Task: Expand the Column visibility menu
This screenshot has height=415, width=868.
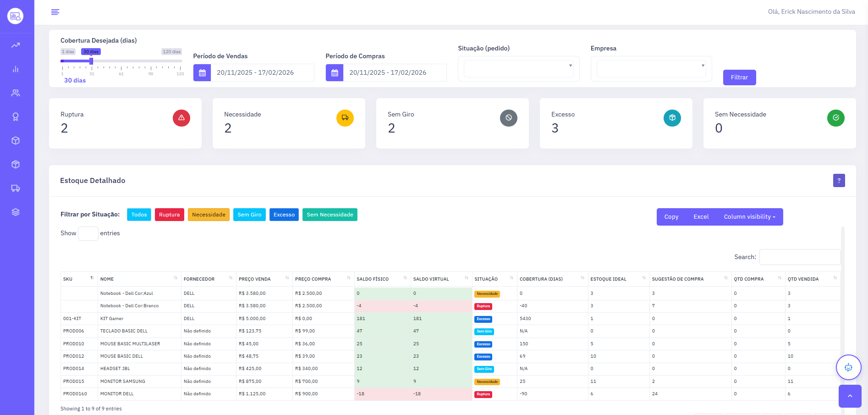Action: pyautogui.click(x=749, y=217)
